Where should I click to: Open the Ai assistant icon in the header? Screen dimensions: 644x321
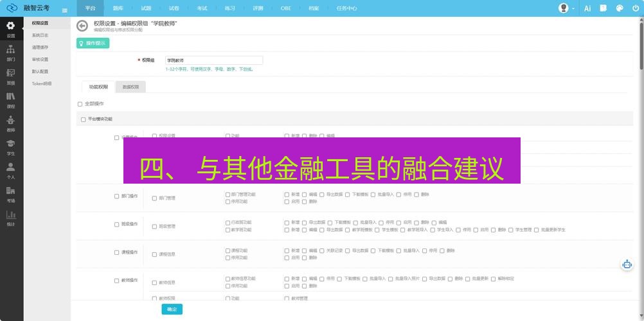(587, 8)
